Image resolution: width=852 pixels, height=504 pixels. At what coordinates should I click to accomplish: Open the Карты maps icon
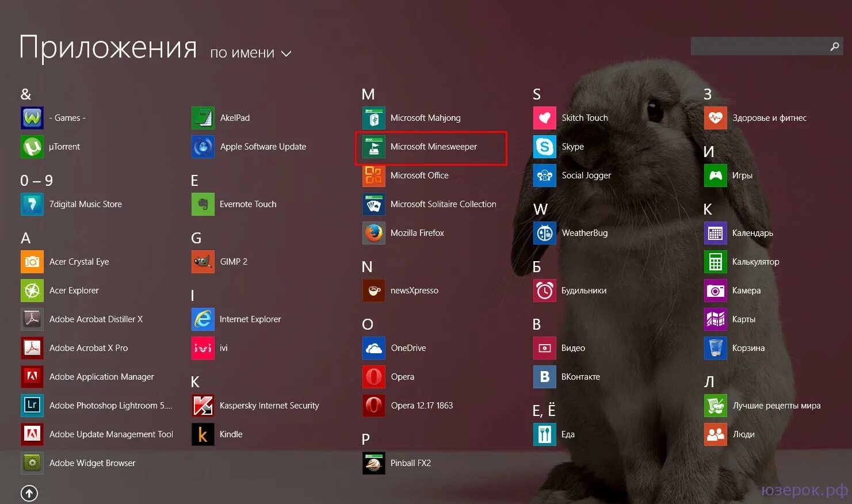pos(716,319)
